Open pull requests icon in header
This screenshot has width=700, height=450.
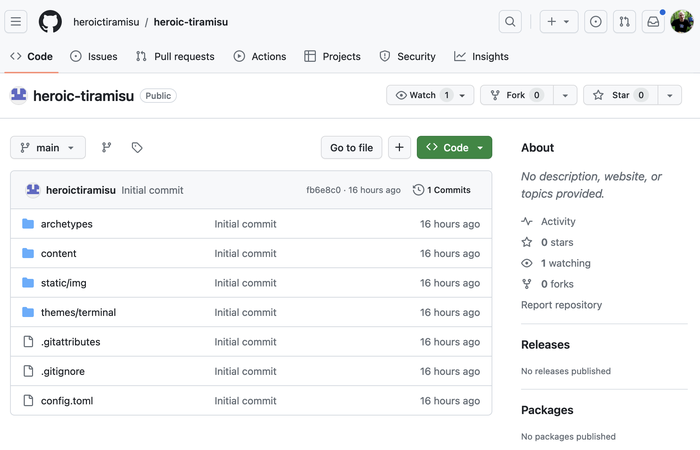pyautogui.click(x=625, y=21)
